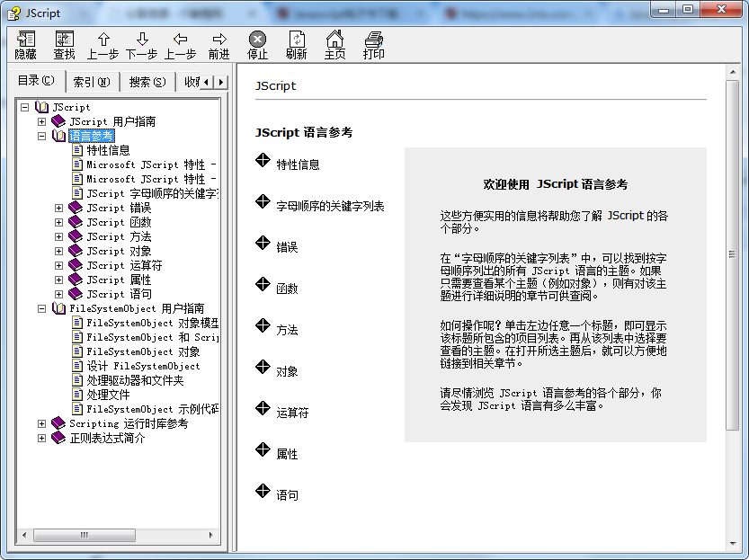This screenshot has width=749, height=560.
Task: Click the 停止 (Stop) toolbar icon
Action: [x=257, y=40]
